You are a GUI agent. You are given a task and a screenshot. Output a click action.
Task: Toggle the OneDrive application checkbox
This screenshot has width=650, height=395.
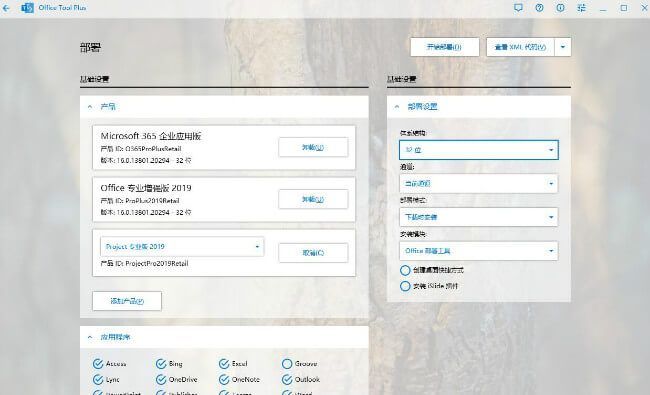coord(161,379)
